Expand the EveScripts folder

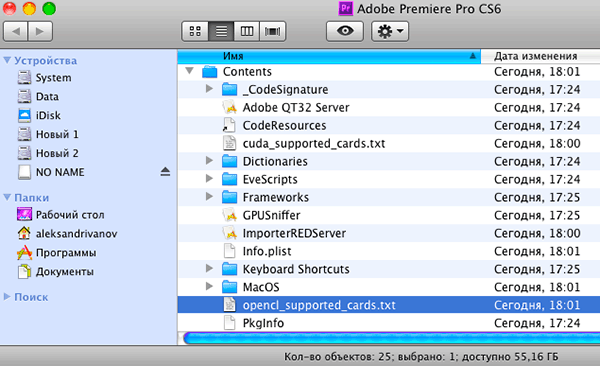pyautogui.click(x=209, y=178)
